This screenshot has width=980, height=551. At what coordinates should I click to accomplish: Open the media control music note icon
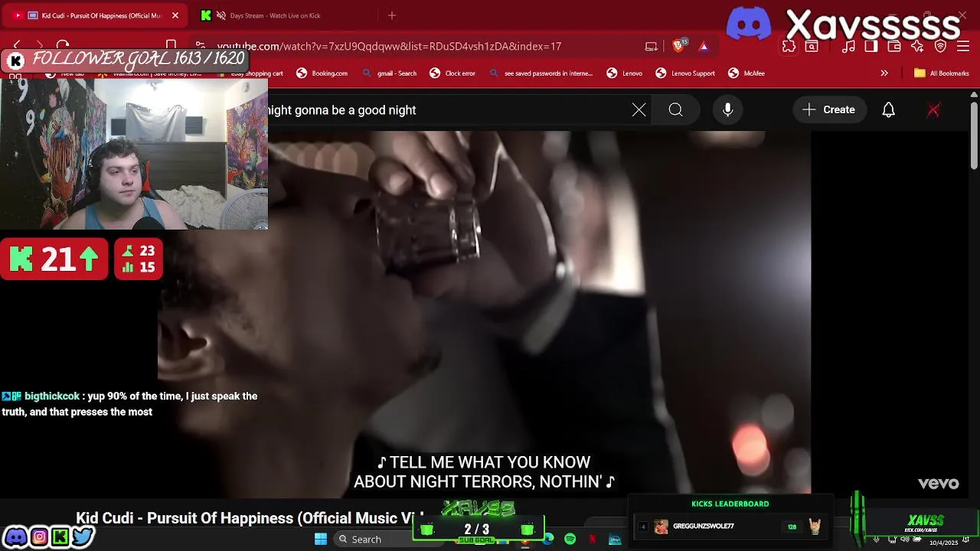point(848,47)
